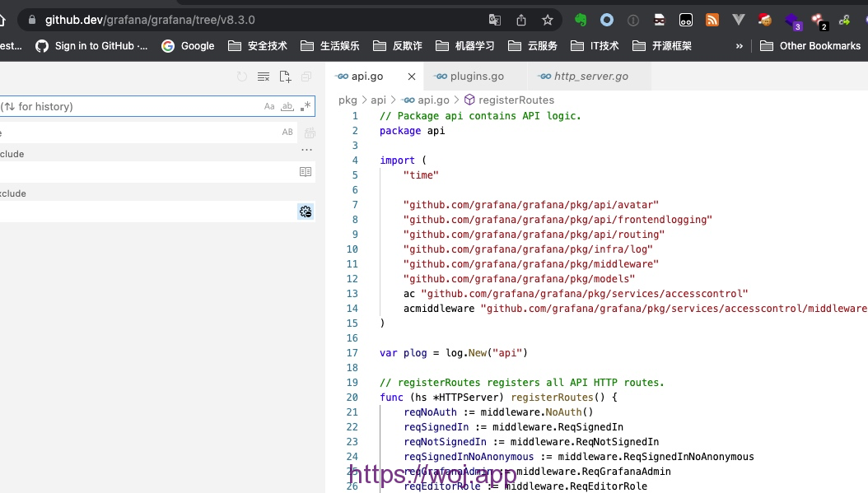Toggle Match Whole Word option
Viewport: 868px width, 493px height.
click(x=287, y=106)
